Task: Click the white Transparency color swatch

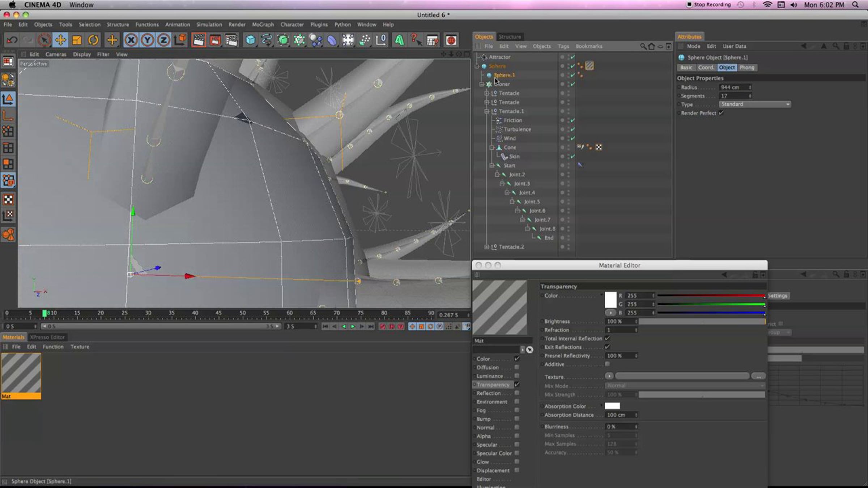Action: [610, 300]
